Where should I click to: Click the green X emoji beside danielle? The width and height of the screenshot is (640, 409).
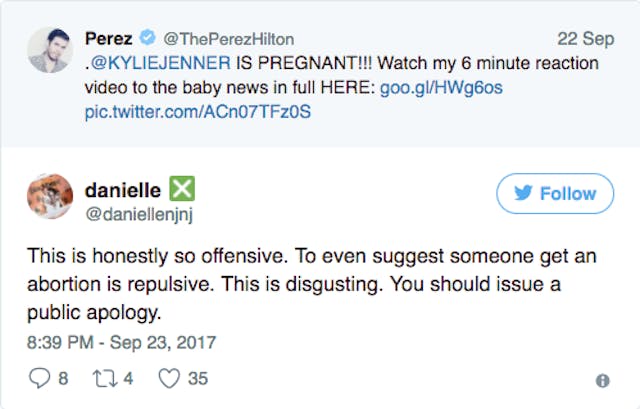click(181, 187)
